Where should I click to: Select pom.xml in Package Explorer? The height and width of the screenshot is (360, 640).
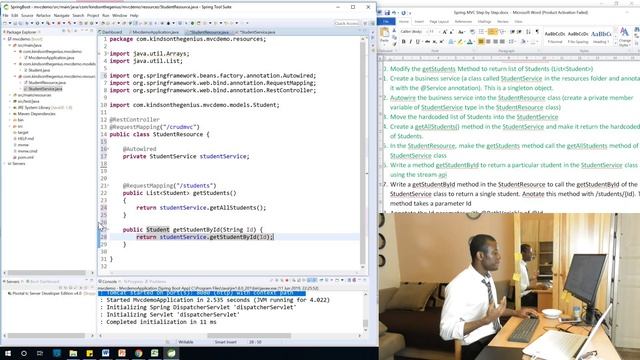25,157
